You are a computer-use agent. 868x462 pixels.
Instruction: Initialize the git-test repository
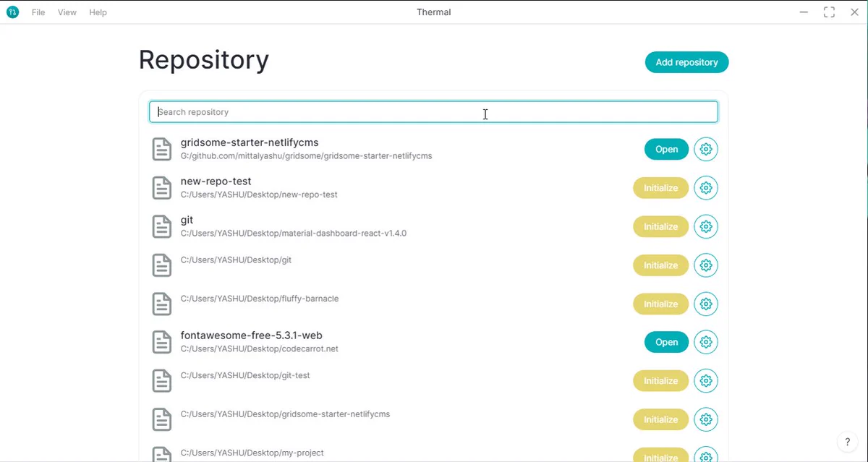(x=660, y=381)
